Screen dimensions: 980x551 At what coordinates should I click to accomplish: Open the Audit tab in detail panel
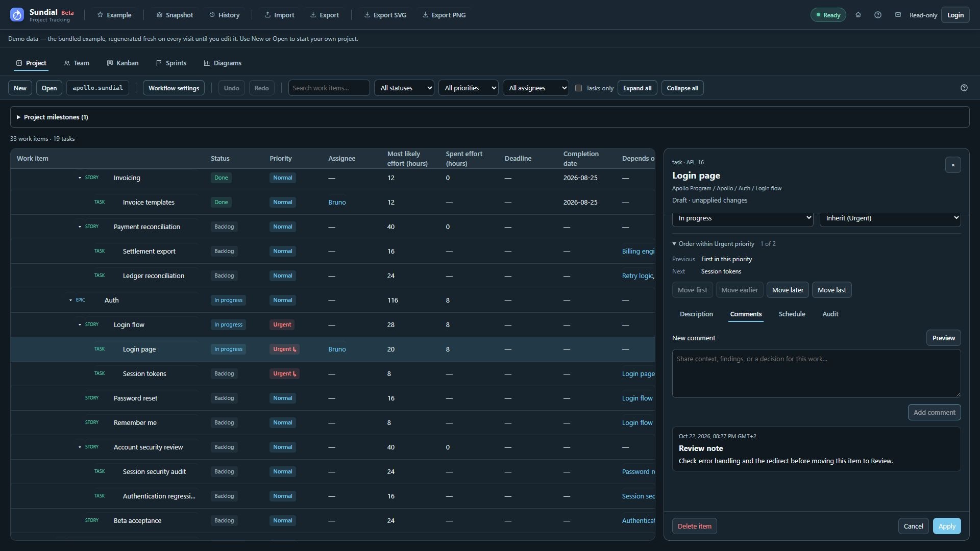[830, 314]
